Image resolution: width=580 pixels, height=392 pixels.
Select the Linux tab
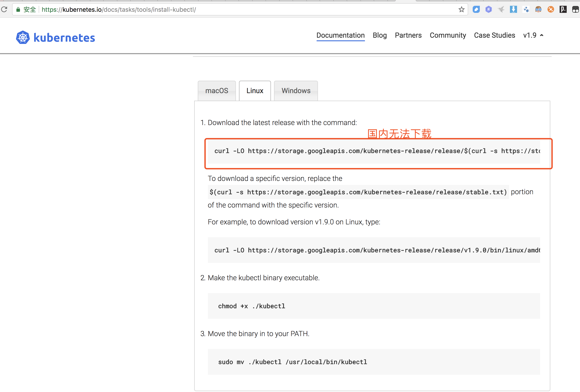(x=255, y=91)
